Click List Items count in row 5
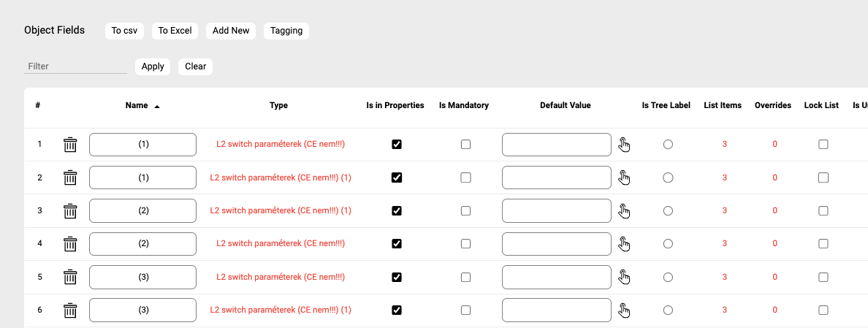Screen dimensions: 868x328 [x=724, y=277]
